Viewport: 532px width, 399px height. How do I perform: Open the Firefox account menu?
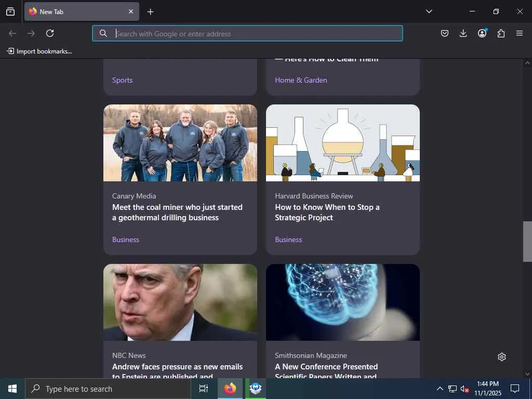(482, 33)
